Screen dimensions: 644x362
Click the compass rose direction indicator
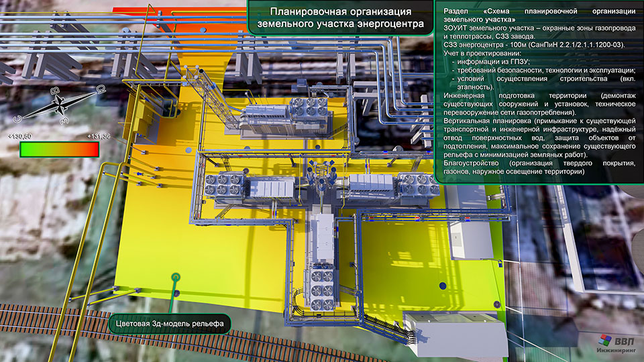click(60, 105)
